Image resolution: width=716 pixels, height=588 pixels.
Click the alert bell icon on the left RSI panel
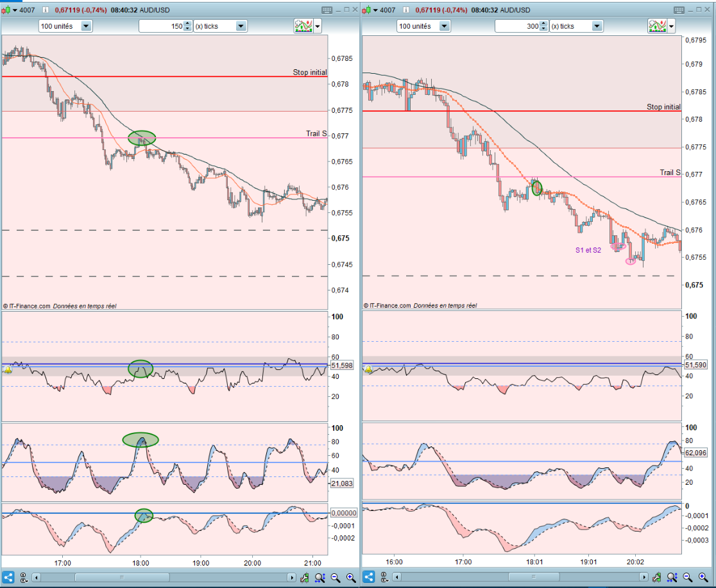(x=8, y=370)
